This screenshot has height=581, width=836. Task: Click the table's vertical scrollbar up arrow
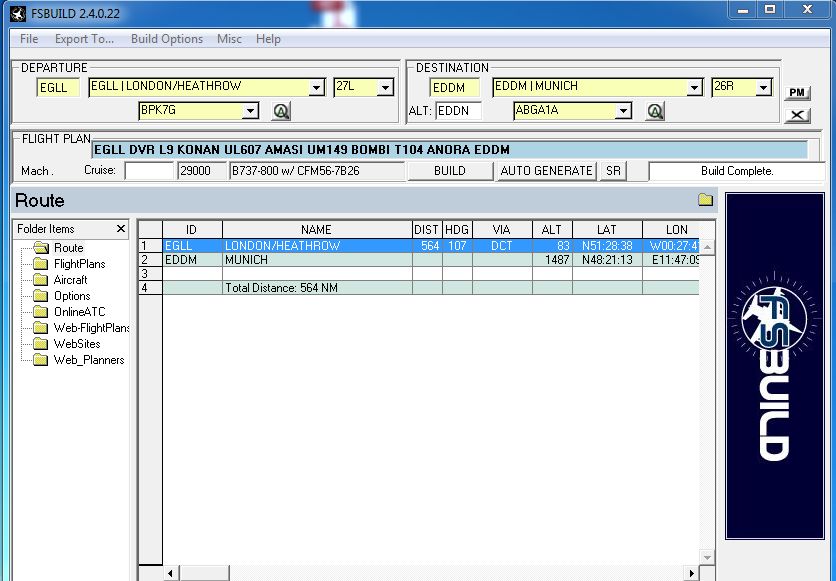(707, 247)
